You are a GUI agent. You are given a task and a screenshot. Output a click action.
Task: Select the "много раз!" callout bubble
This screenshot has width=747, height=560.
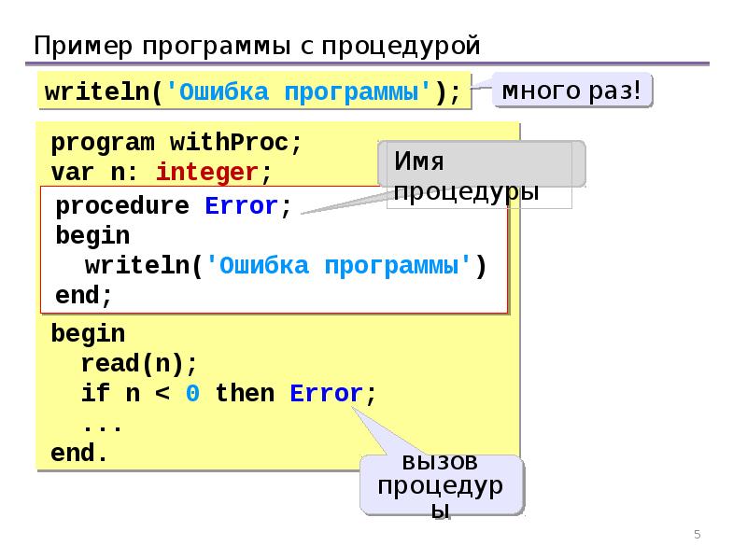coord(571,91)
